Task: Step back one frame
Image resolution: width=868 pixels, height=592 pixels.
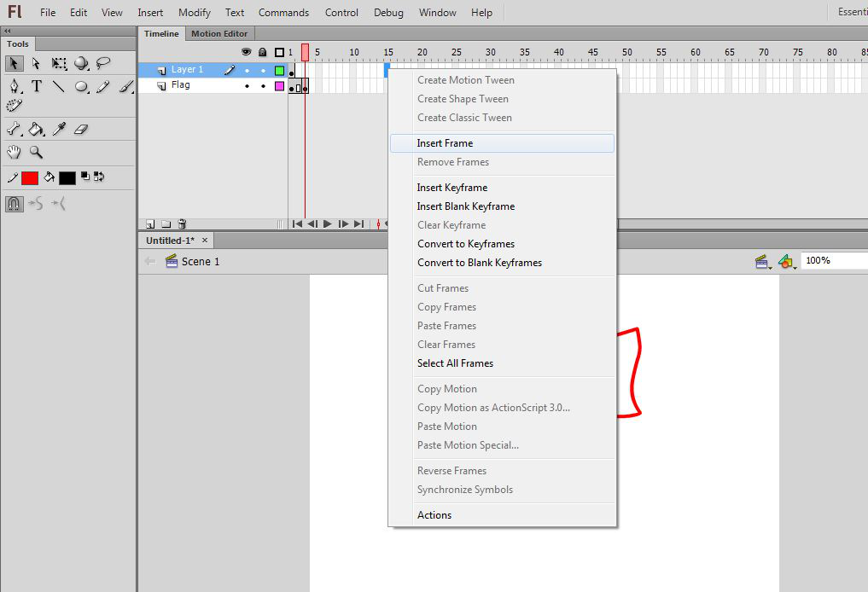Action: click(312, 224)
